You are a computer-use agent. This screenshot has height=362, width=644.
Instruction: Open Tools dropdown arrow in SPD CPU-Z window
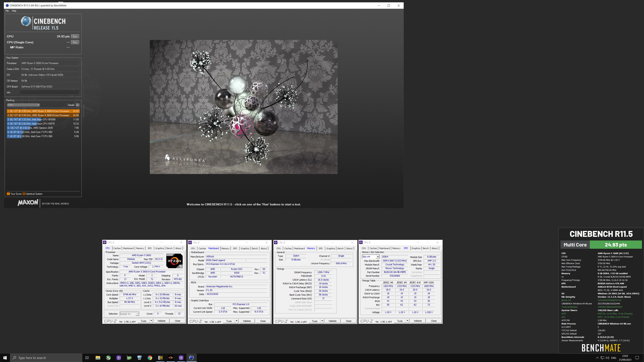point(408,321)
